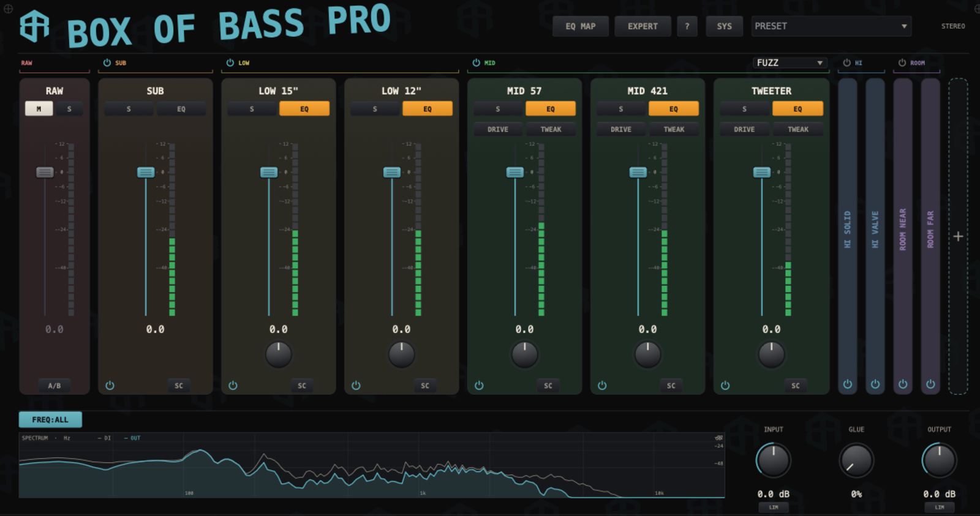Image resolution: width=980 pixels, height=516 pixels.
Task: Power off the LOW 12" channel strip
Action: pyautogui.click(x=356, y=386)
